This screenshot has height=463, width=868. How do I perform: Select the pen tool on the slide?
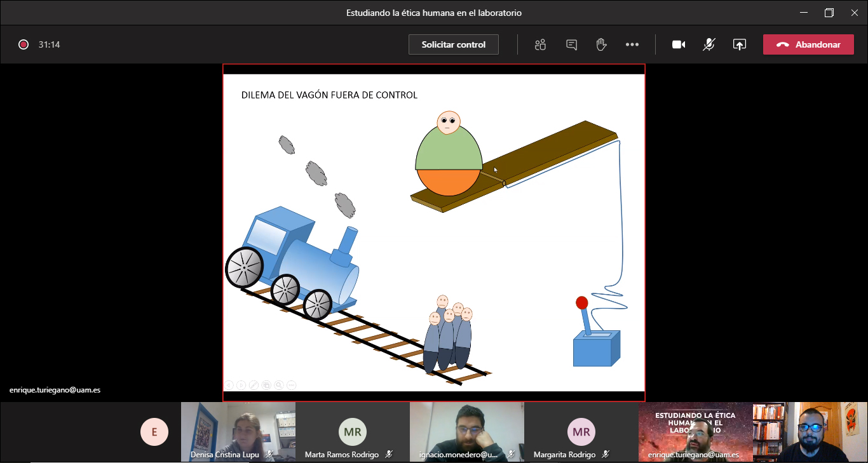(x=254, y=385)
